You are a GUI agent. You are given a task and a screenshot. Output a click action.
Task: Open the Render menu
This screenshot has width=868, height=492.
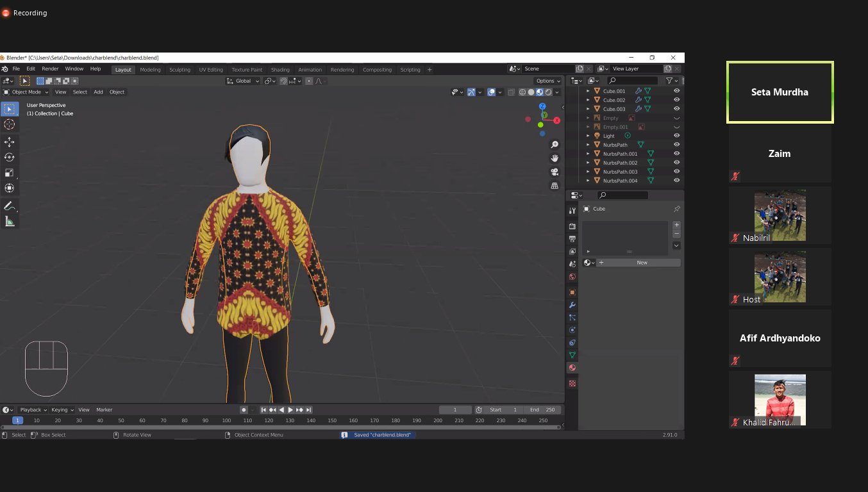point(50,69)
